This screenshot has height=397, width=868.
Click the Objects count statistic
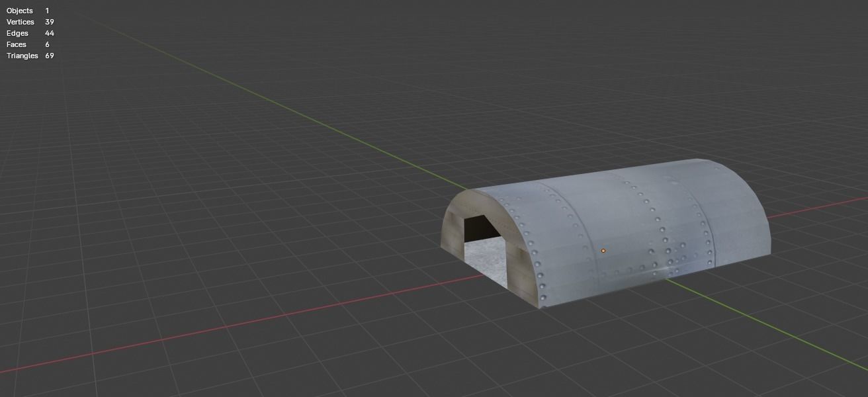[x=28, y=11]
